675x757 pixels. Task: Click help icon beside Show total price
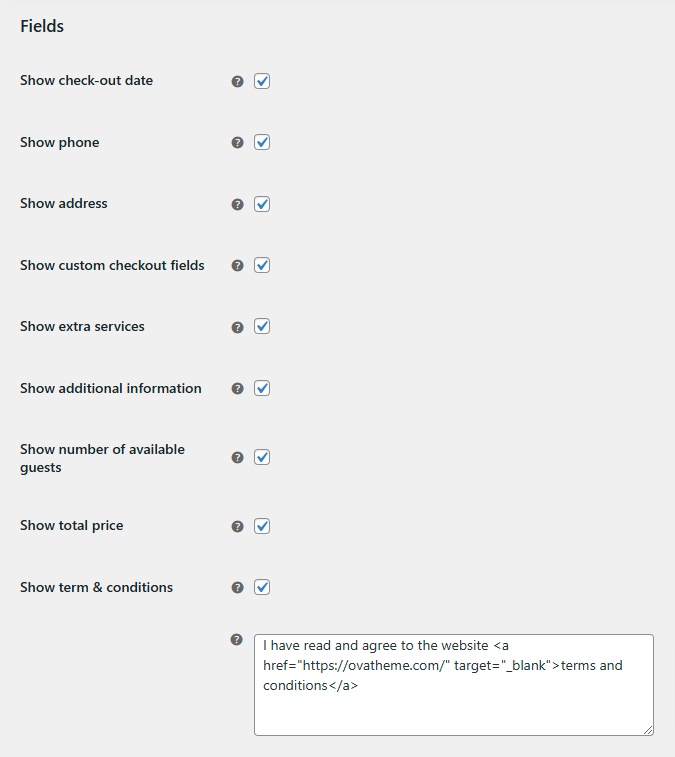pos(237,526)
